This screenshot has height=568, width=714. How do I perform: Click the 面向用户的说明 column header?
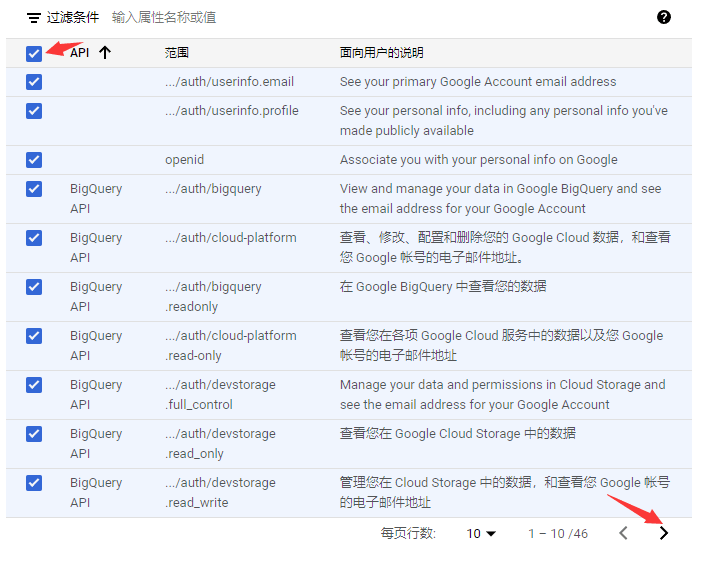[x=382, y=53]
